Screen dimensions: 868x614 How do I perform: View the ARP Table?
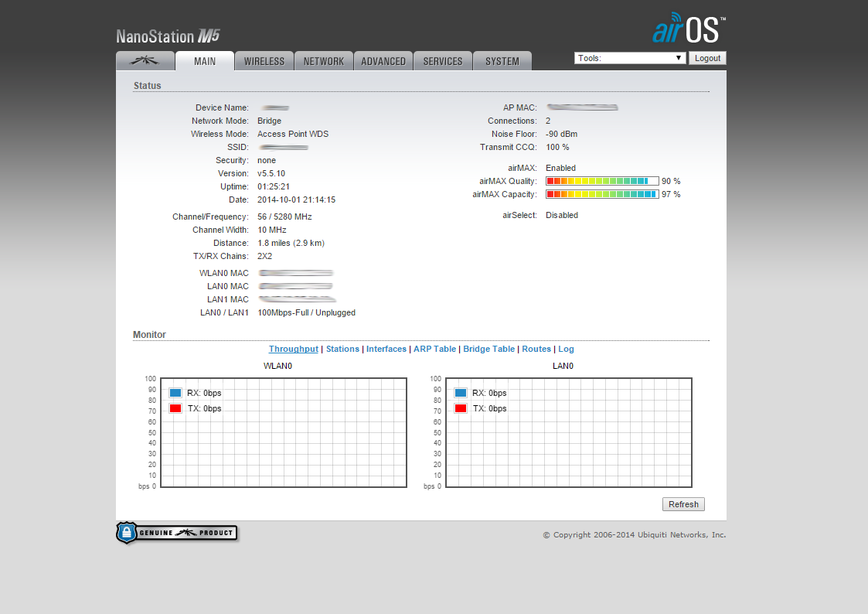tap(434, 349)
